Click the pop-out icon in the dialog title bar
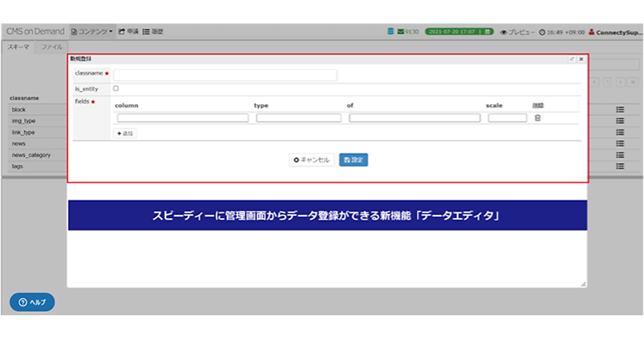 click(572, 59)
